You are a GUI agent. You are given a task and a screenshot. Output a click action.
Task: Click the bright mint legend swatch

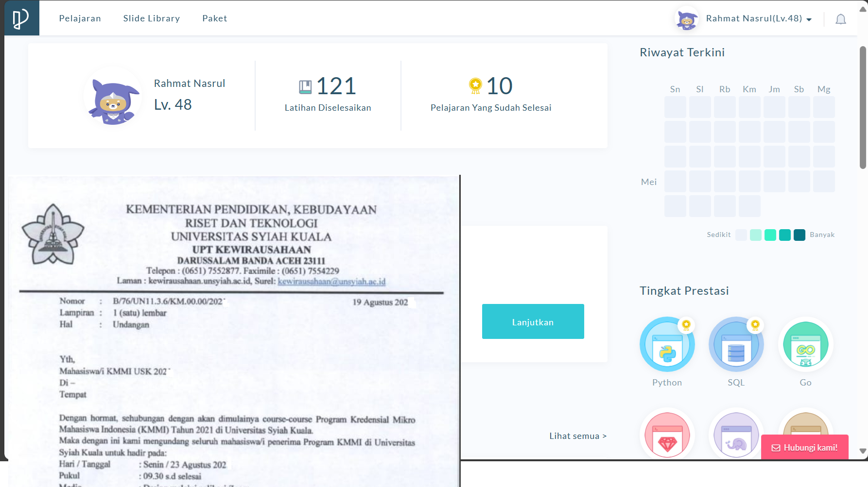[770, 235]
